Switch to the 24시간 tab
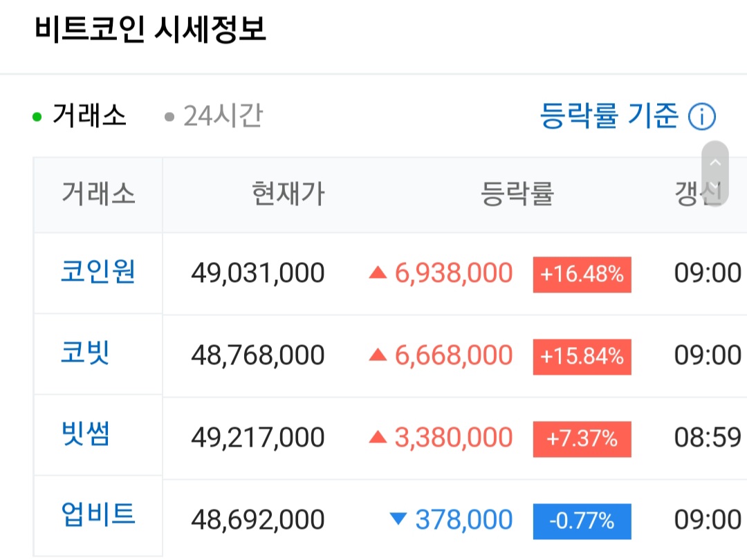747x560 pixels. pos(222,115)
